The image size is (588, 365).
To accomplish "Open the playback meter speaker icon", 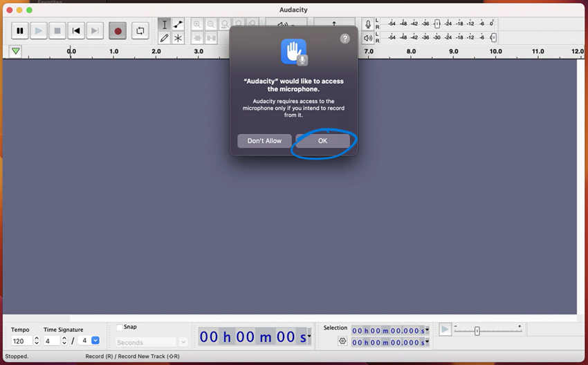I will click(368, 38).
